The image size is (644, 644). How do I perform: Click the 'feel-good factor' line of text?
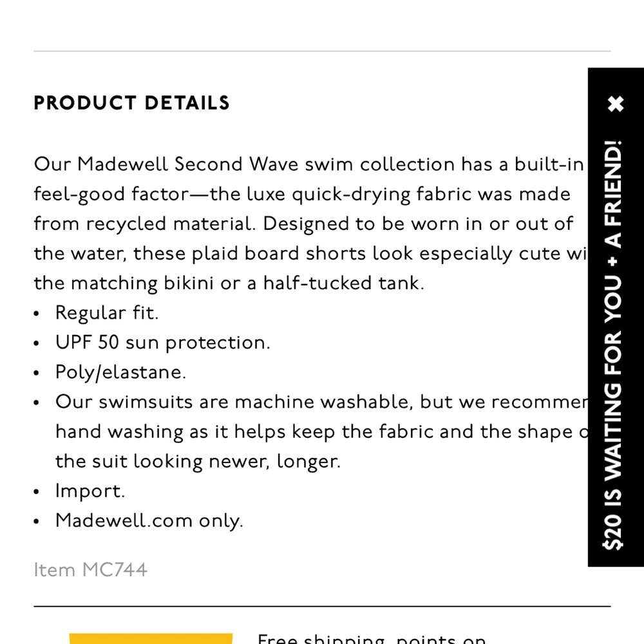click(302, 194)
